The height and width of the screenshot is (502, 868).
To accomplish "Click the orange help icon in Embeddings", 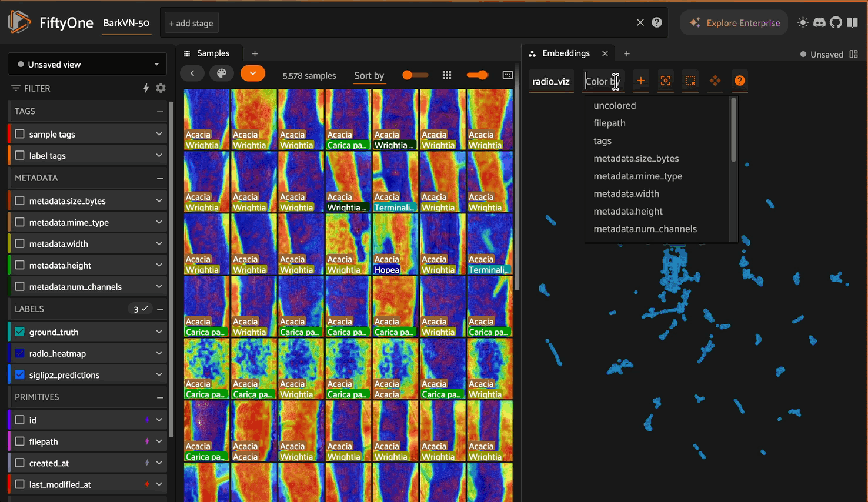I will pyautogui.click(x=740, y=81).
